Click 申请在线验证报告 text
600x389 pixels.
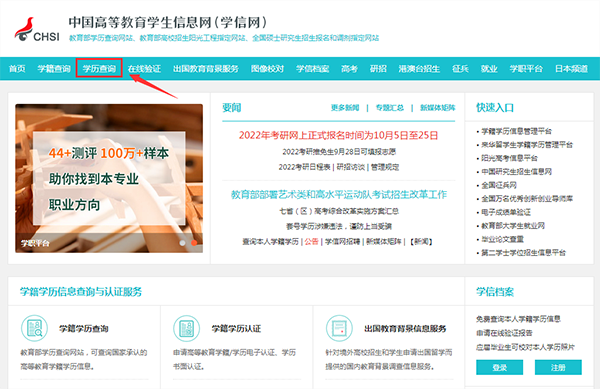click(x=504, y=333)
